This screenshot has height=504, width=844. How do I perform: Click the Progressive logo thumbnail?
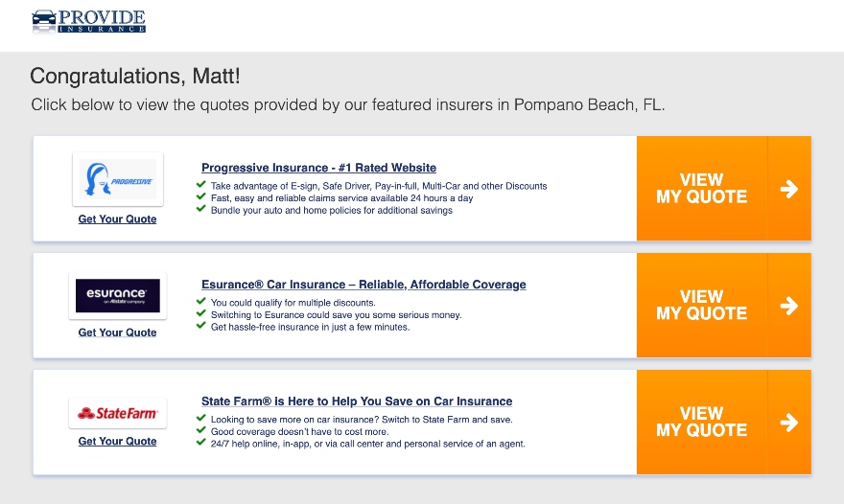[118, 179]
